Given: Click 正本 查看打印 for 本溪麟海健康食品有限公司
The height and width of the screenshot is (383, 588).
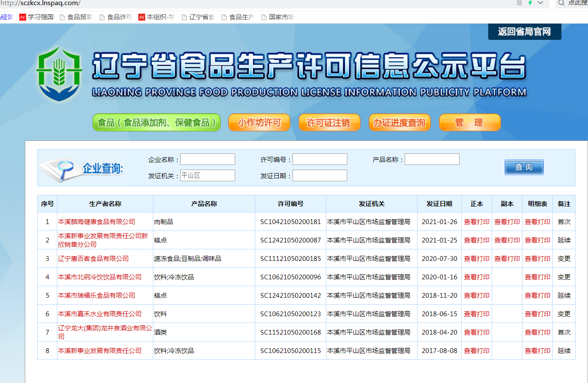Looking at the screenshot, I should pyautogui.click(x=477, y=222).
